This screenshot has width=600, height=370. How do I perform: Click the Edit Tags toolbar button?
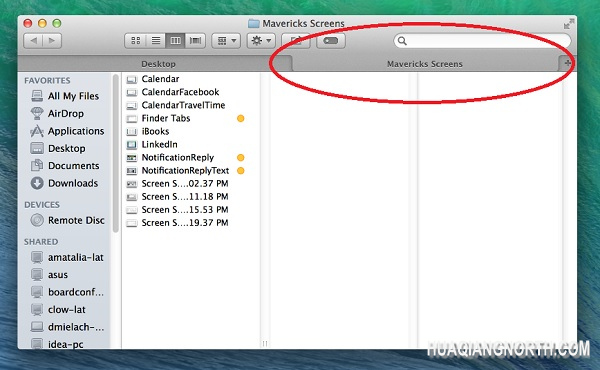click(331, 41)
